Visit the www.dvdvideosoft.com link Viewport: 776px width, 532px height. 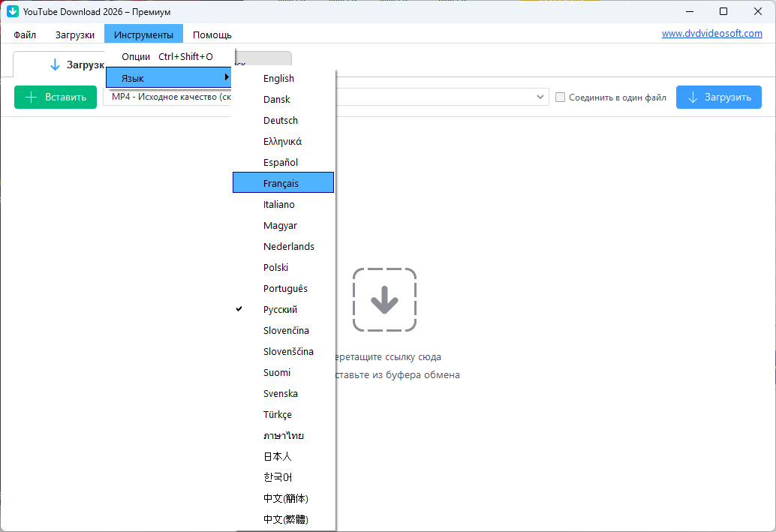pyautogui.click(x=711, y=34)
